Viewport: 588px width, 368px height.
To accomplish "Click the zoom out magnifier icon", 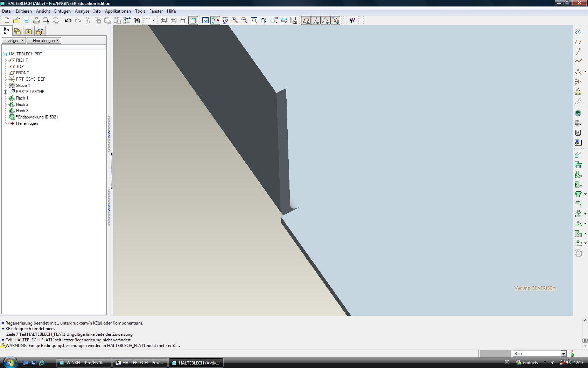I will [245, 20].
